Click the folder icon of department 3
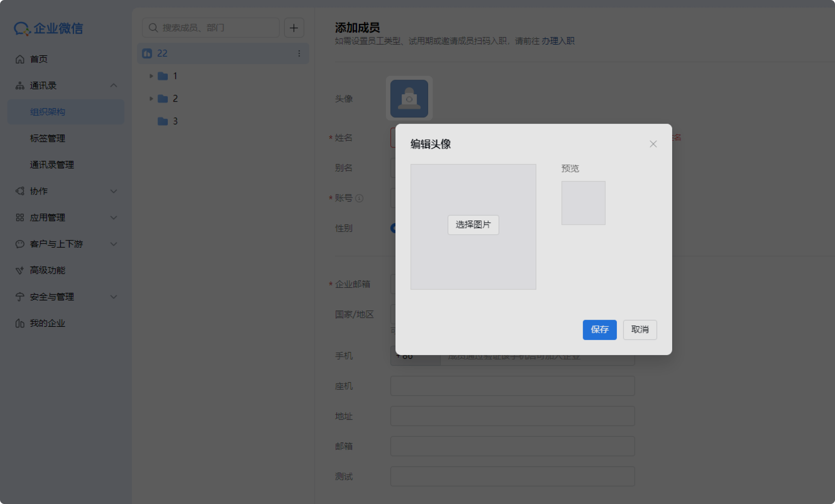The height and width of the screenshot is (504, 835). 163,121
